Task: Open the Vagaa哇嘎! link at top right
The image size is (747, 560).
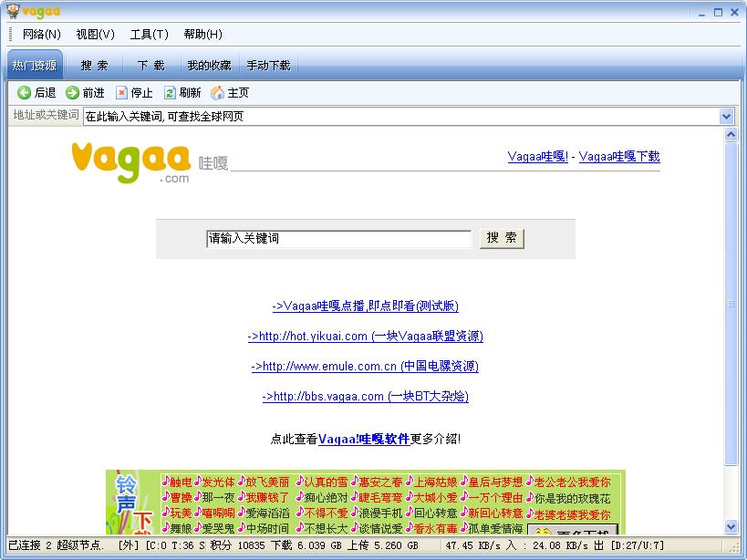Action: click(x=538, y=156)
